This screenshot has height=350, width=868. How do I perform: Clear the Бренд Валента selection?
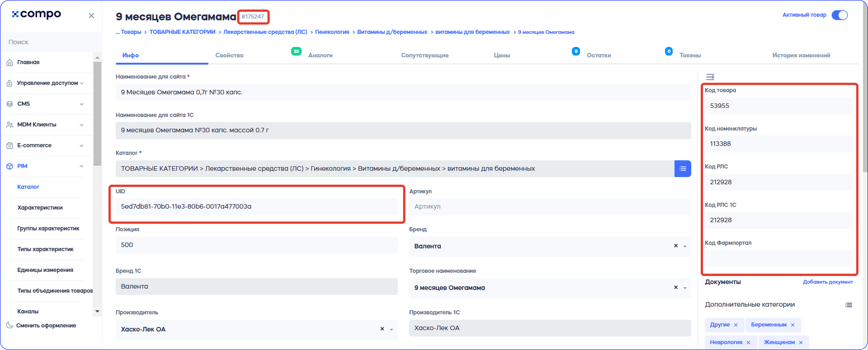[676, 246]
